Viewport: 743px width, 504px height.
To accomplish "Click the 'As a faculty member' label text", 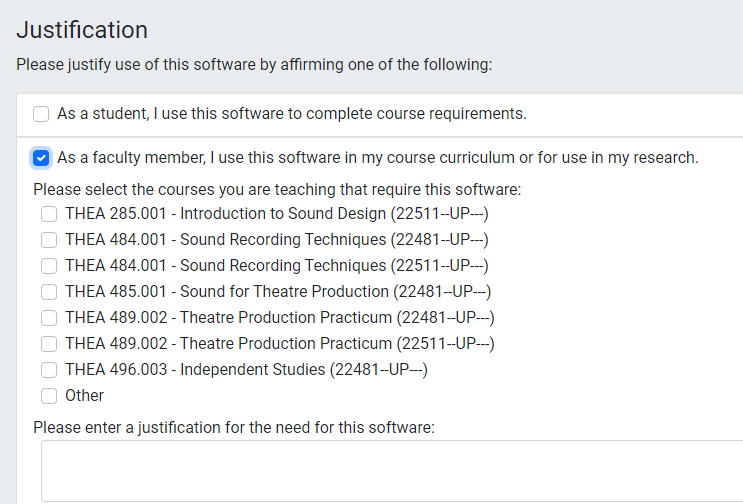I will [377, 158].
